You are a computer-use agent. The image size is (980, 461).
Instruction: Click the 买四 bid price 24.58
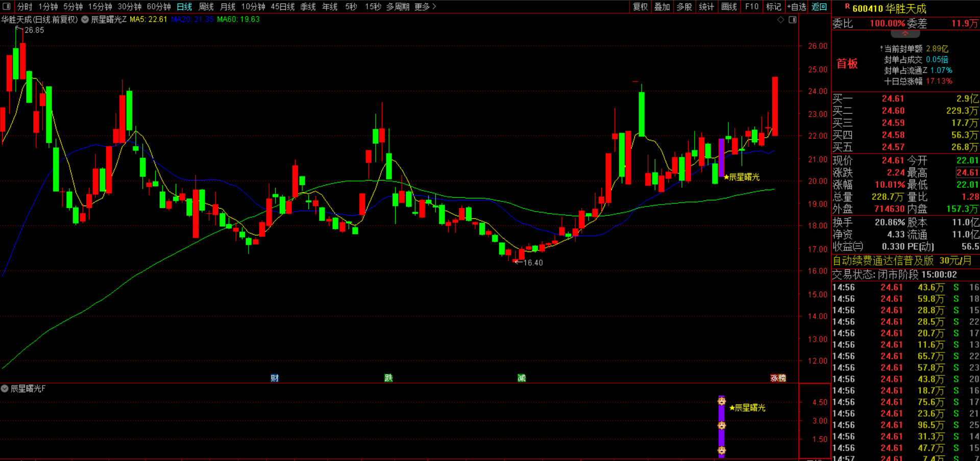click(893, 135)
